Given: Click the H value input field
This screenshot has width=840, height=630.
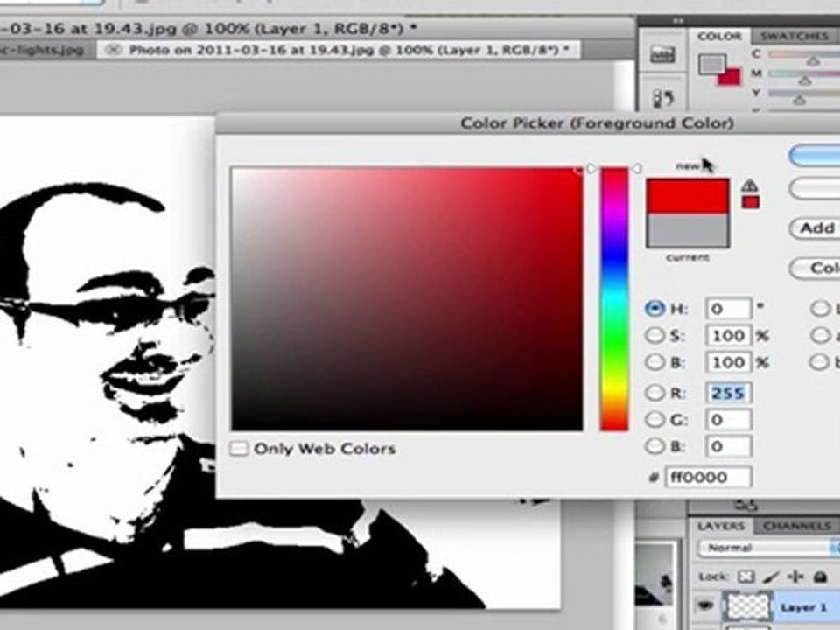Looking at the screenshot, I should (x=728, y=309).
